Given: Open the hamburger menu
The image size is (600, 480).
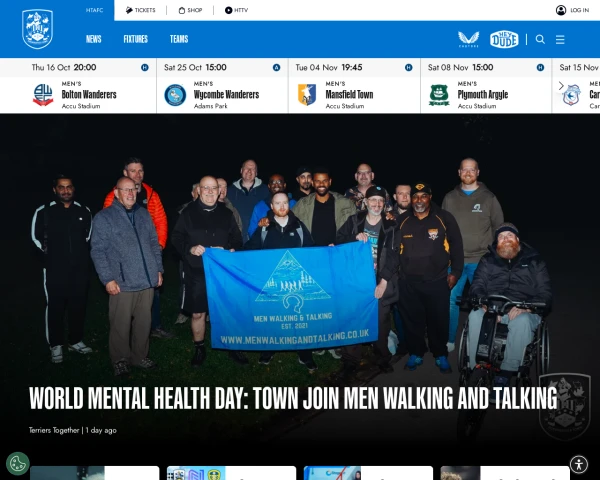Looking at the screenshot, I should 560,39.
